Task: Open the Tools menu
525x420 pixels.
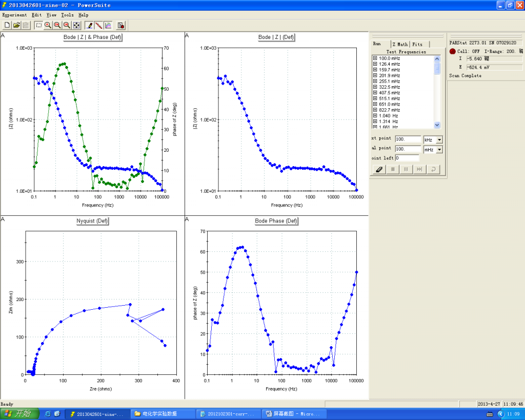Action: pyautogui.click(x=67, y=15)
